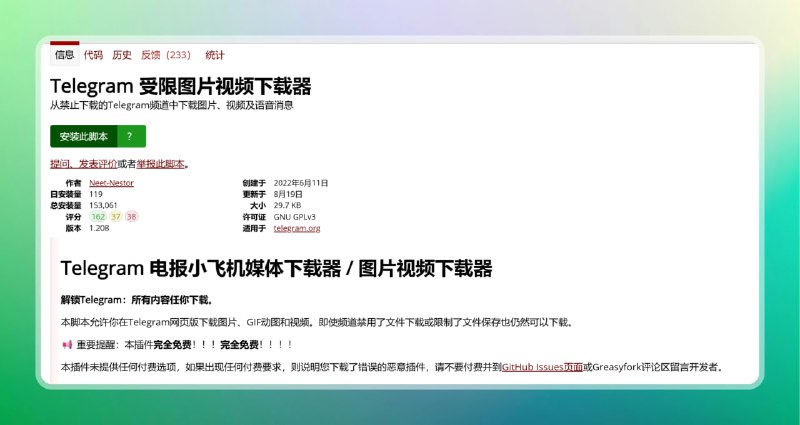Click the description 从禁止下载的Telegram频道中下载

point(171,106)
